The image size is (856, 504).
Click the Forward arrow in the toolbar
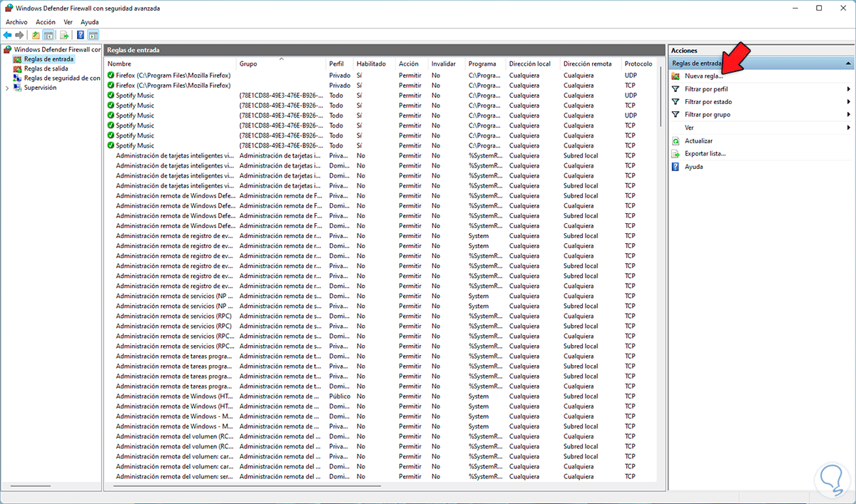20,35
